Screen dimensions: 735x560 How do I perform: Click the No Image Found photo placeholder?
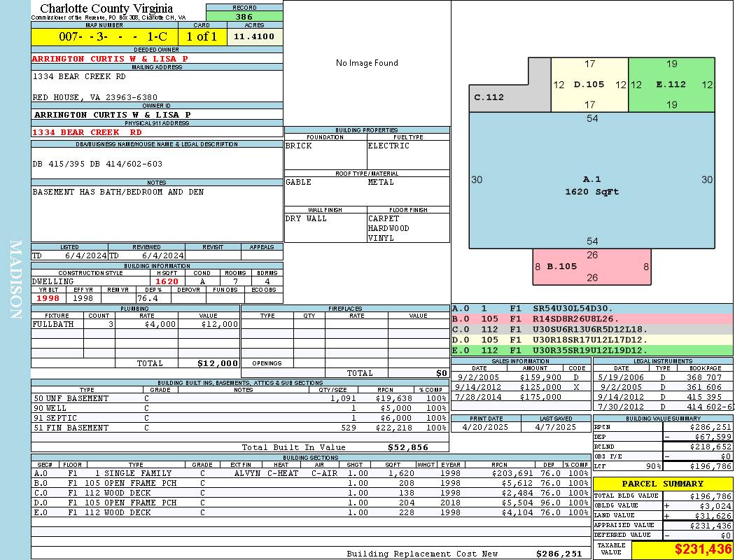367,63
